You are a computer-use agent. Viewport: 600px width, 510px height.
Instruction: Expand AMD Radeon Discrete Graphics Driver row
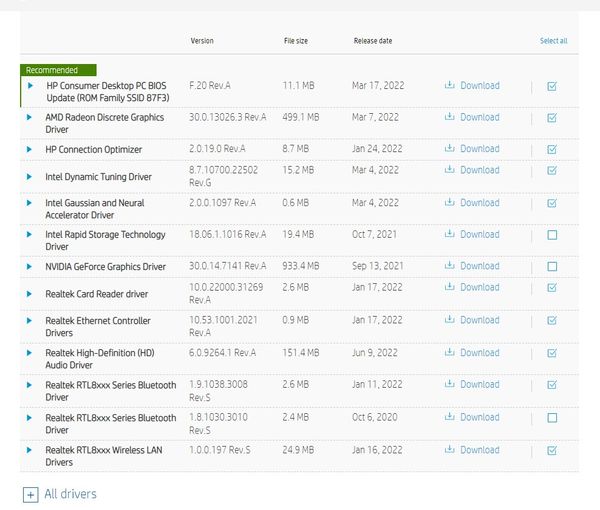[x=29, y=117]
